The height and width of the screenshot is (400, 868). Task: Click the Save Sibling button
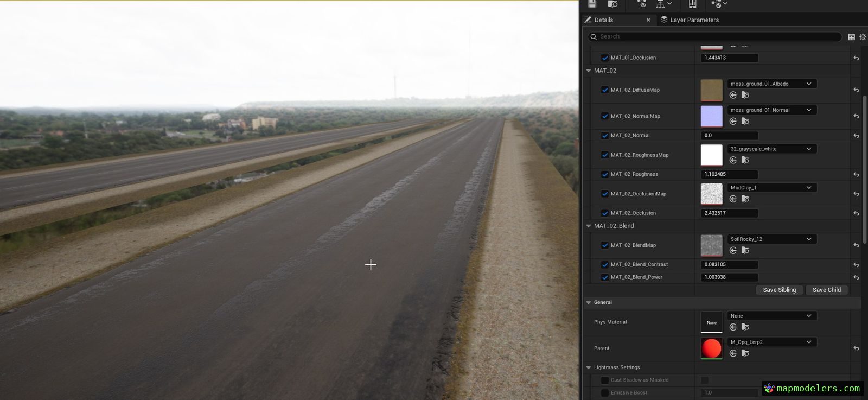(x=779, y=290)
